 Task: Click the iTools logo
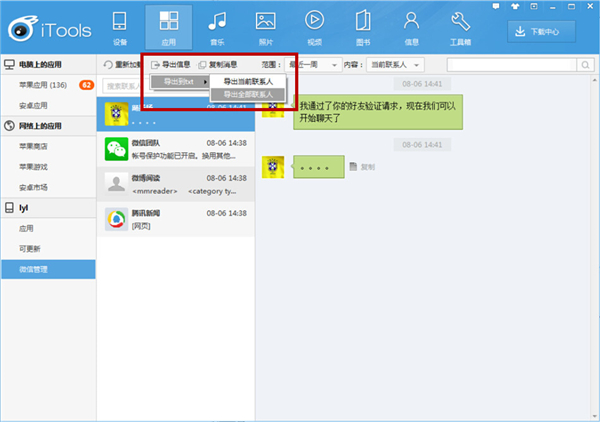pyautogui.click(x=50, y=29)
